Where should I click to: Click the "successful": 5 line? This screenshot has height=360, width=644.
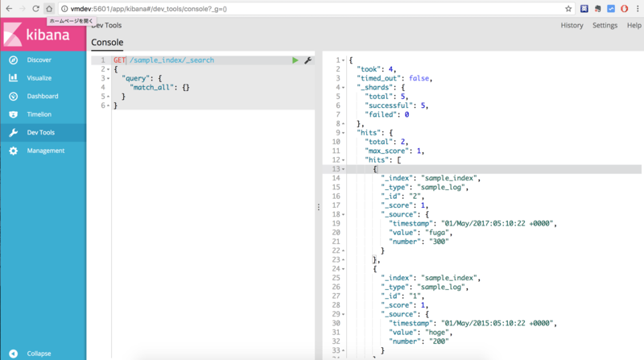coord(396,106)
